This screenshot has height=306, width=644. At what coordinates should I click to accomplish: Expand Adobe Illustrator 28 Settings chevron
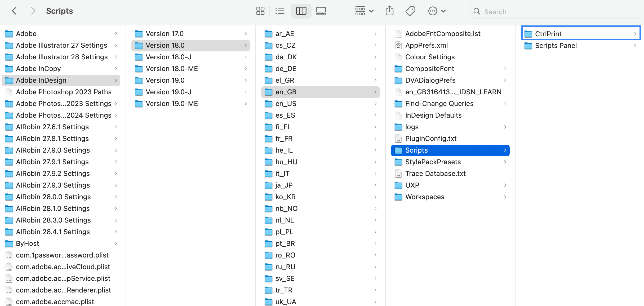point(116,57)
